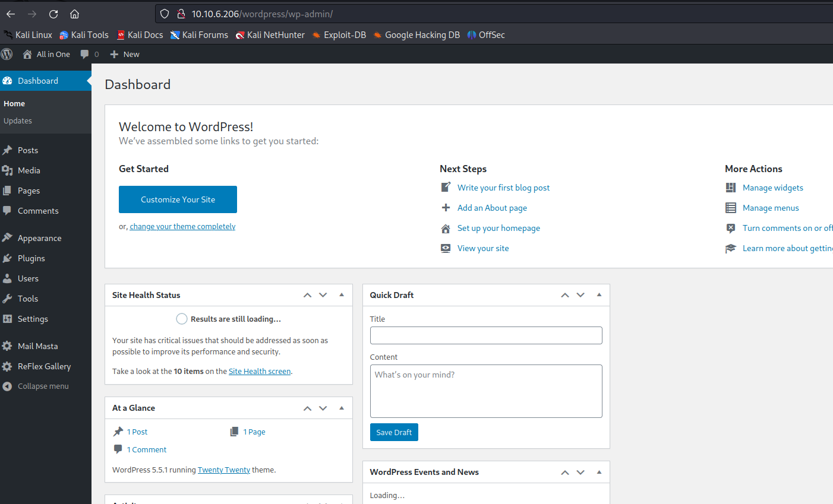Screen dimensions: 833x504
Task: Click the browser address bar URL
Action: [x=262, y=14]
